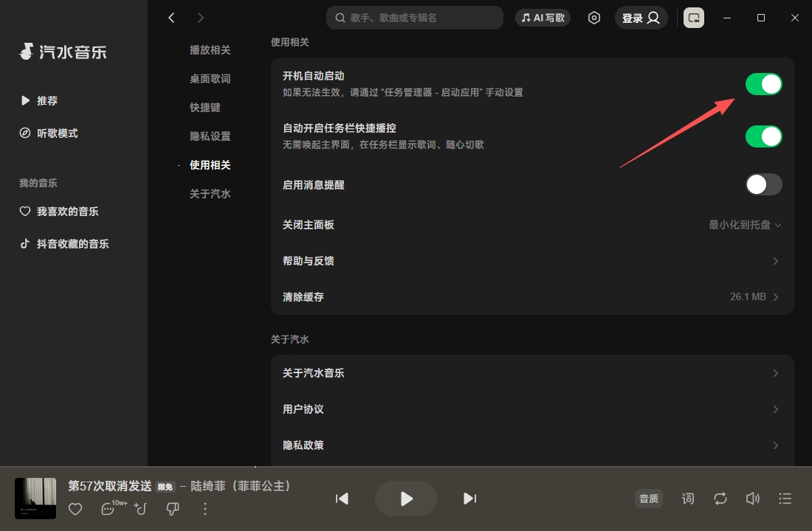Click the 汽水音乐 logo
812x531 pixels.
click(63, 52)
